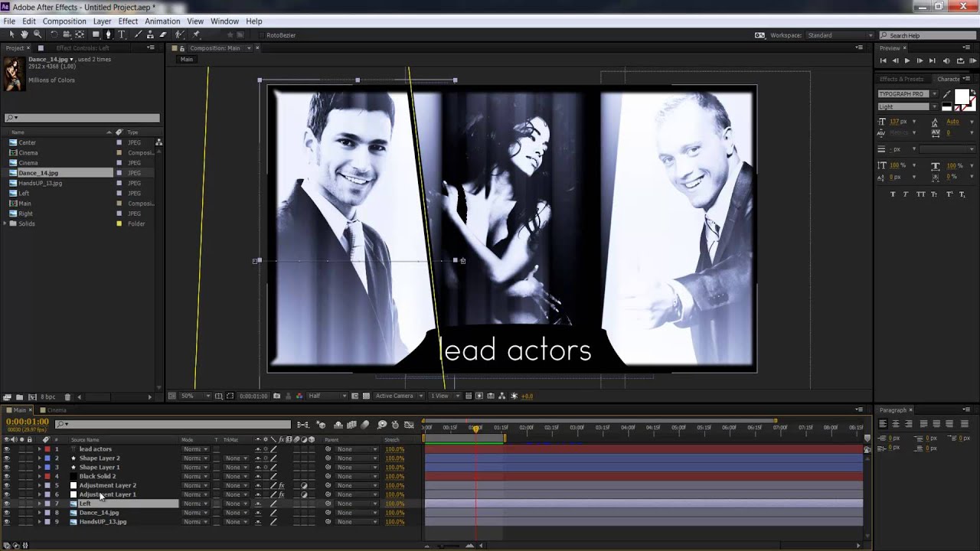Toggle visibility of Adjustment Layer 2
This screenshot has height=551, width=980.
(7, 485)
